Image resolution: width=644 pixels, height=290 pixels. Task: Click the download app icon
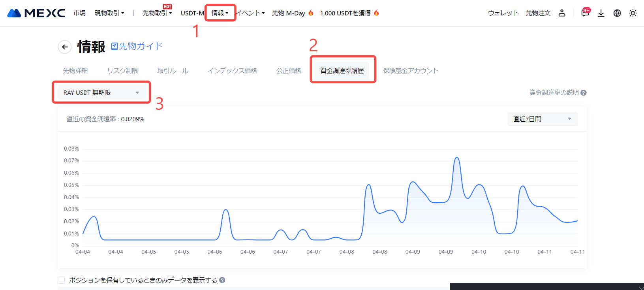[x=601, y=13]
